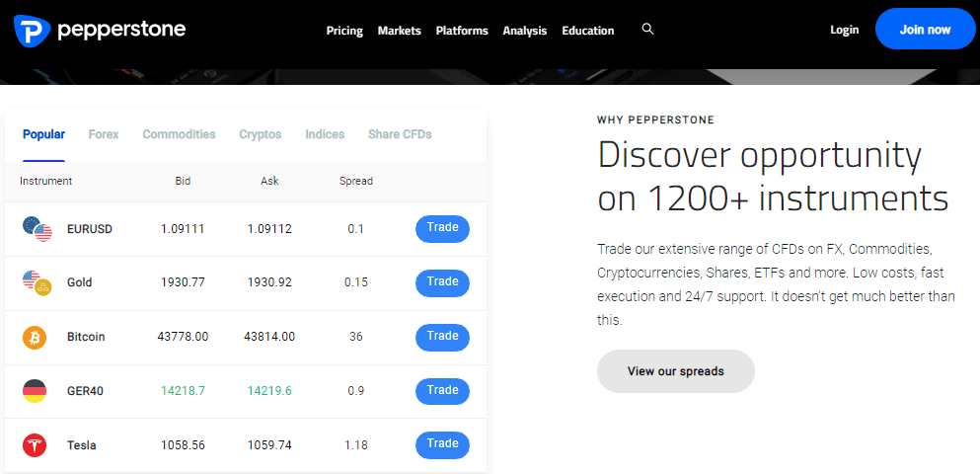Switch to the Commodities tab
Screen dimensions: 980x474
(x=179, y=134)
